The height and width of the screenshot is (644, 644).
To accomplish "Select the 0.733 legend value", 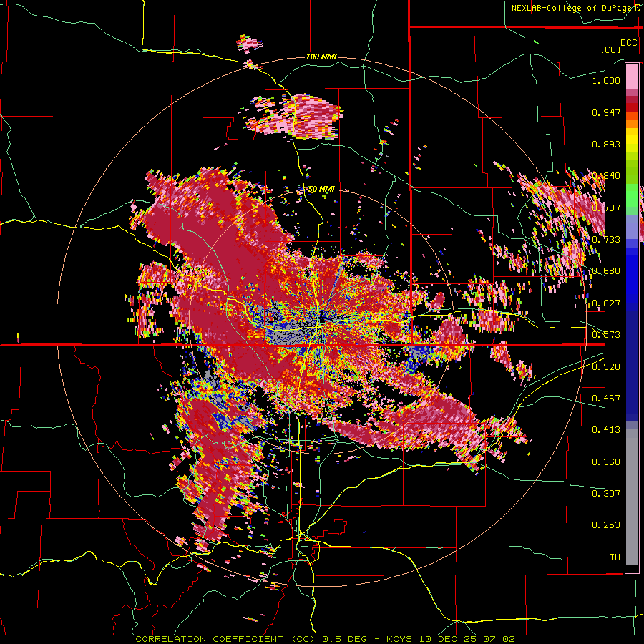I will pos(608,240).
